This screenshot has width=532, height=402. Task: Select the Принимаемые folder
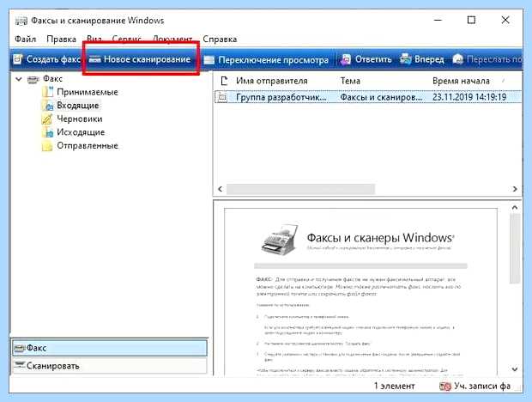pos(88,92)
